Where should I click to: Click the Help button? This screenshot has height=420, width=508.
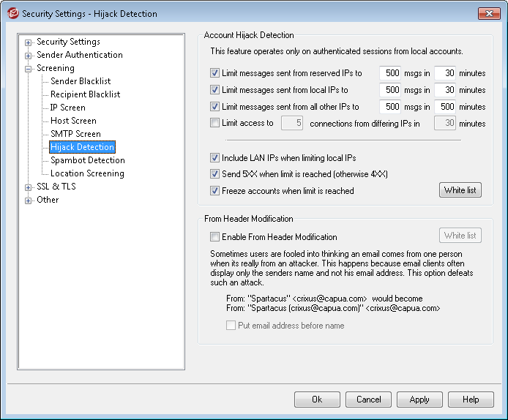coord(471,400)
